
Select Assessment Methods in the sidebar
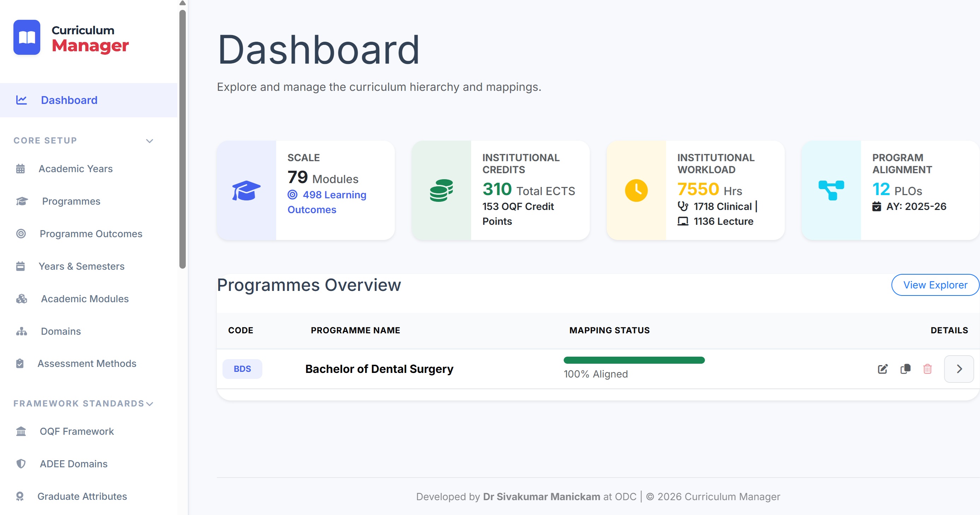point(87,363)
